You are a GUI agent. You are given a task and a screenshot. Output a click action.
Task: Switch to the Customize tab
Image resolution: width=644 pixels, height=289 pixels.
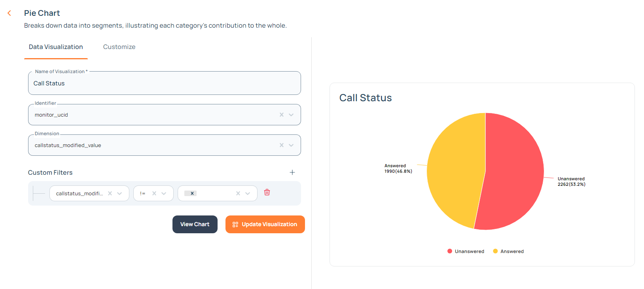point(119,47)
